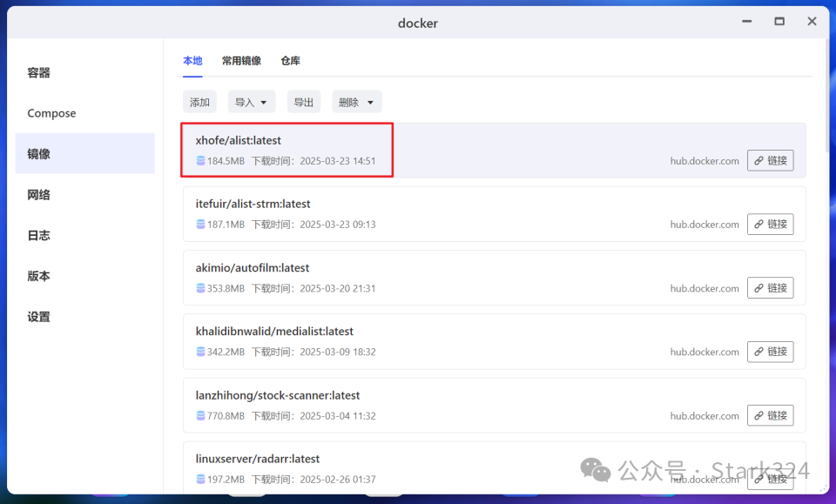Open the 容器 section in sidebar
The image size is (836, 504).
pyautogui.click(x=39, y=73)
